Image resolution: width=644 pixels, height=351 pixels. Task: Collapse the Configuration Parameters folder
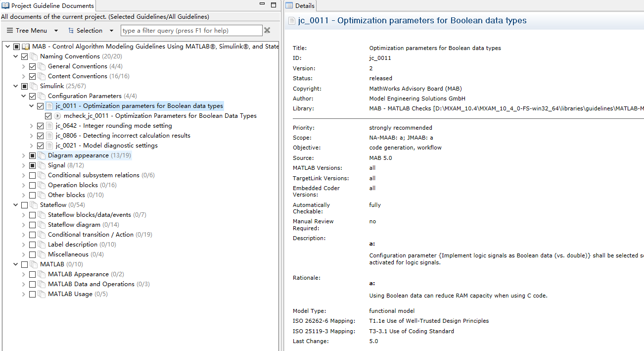23,96
